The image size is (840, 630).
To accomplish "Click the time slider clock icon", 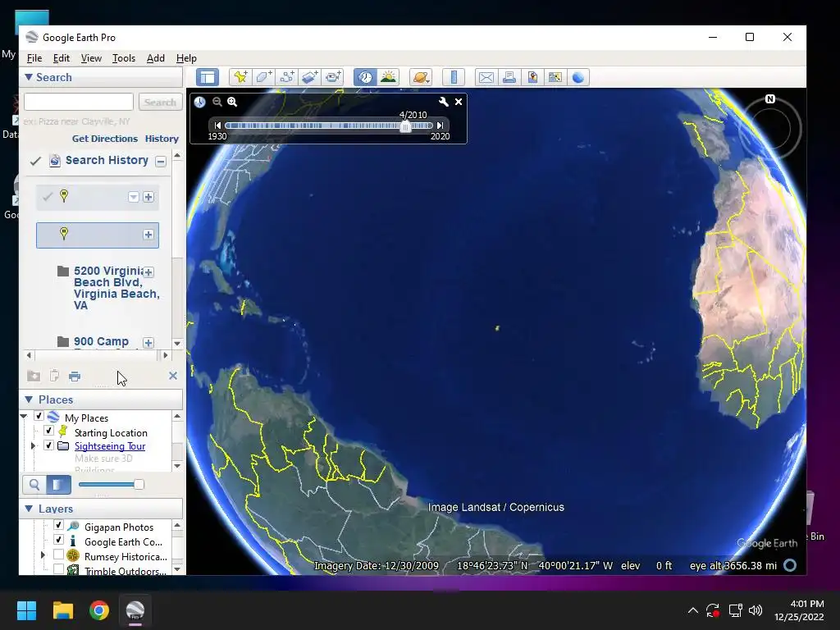I will [x=200, y=102].
